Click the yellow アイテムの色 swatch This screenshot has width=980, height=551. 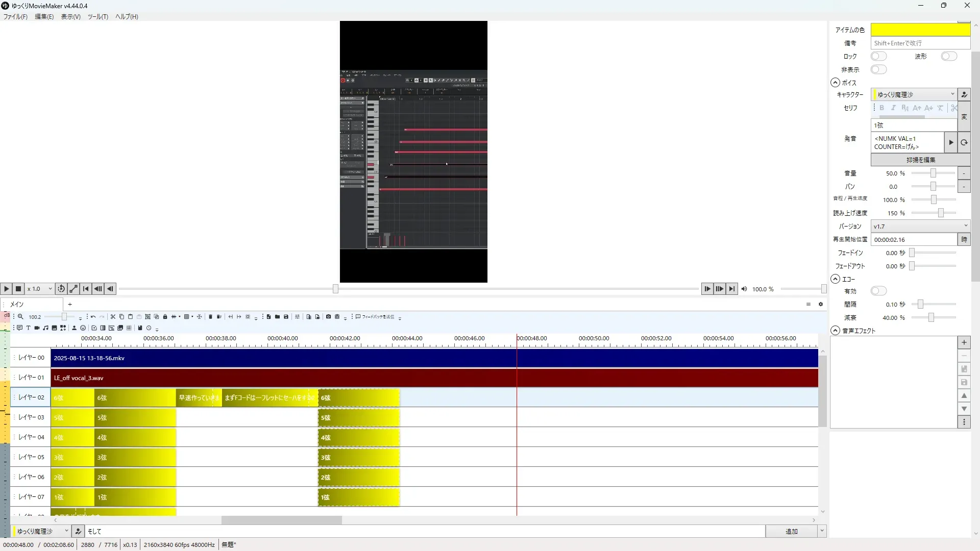click(x=920, y=30)
